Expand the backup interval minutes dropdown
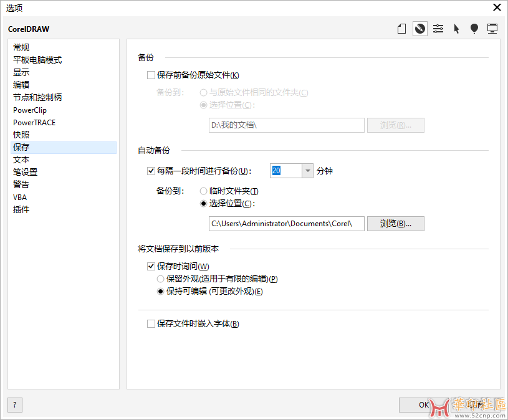508x420 pixels. [307, 171]
